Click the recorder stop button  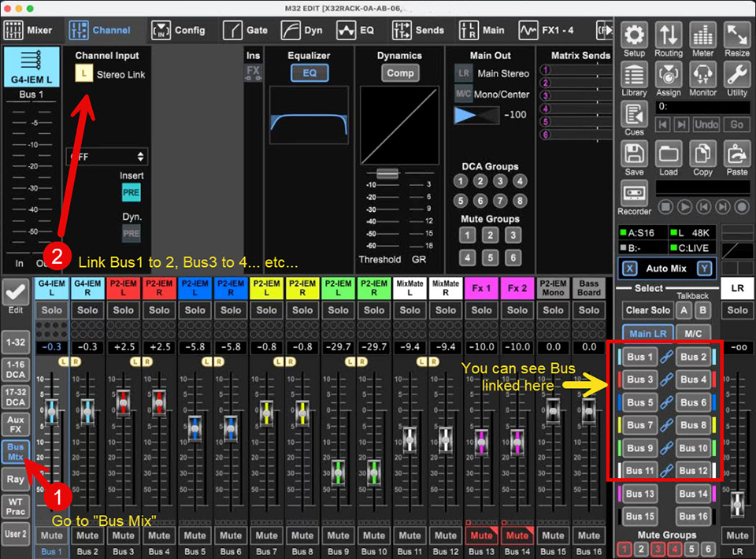666,207
